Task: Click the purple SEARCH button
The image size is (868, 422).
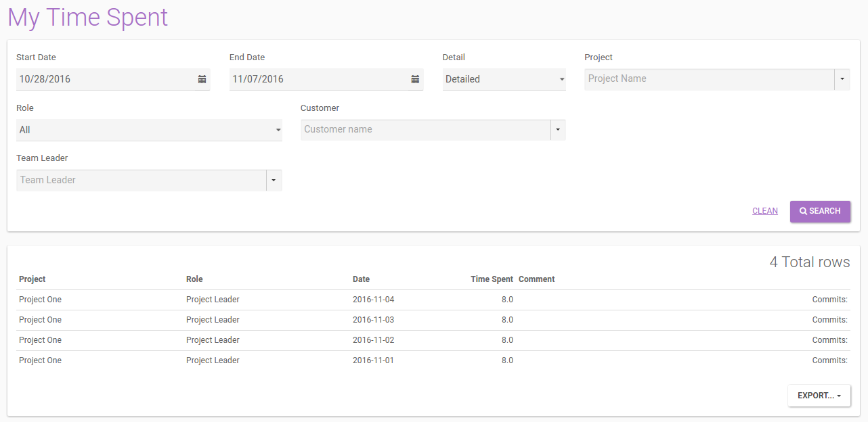Action: 820,211
